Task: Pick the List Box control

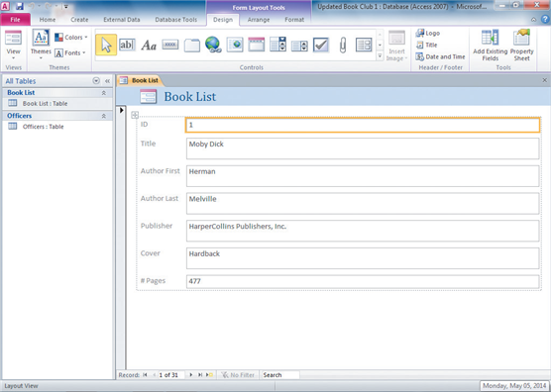Action: pyautogui.click(x=299, y=46)
